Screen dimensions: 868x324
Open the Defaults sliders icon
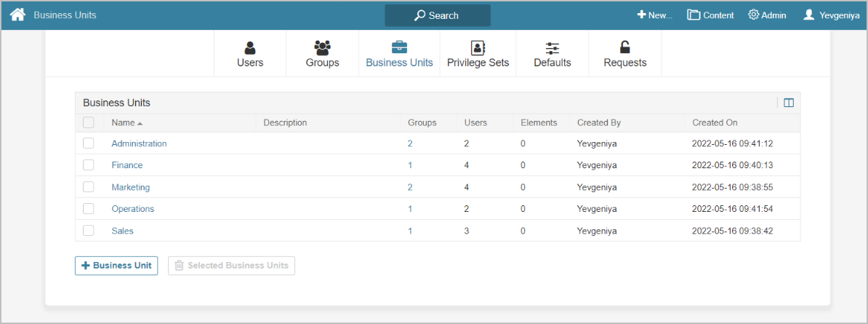552,48
